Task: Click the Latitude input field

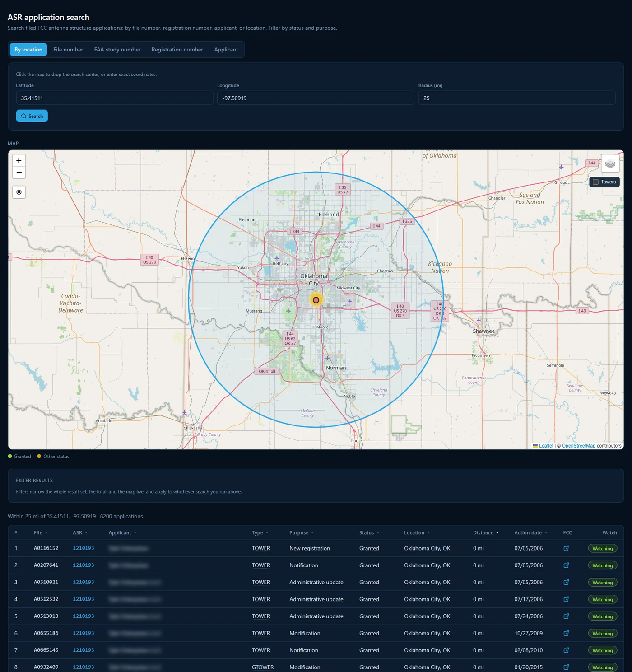Action: pos(115,98)
